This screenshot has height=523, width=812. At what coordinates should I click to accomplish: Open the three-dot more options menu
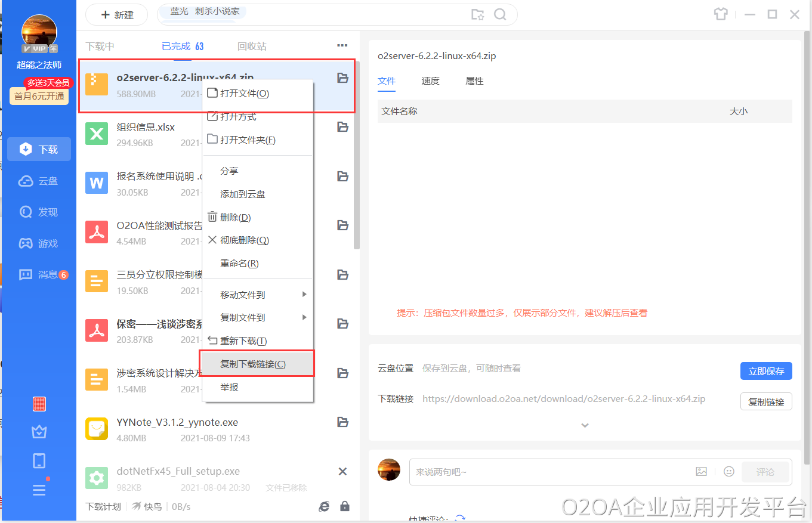coord(342,46)
